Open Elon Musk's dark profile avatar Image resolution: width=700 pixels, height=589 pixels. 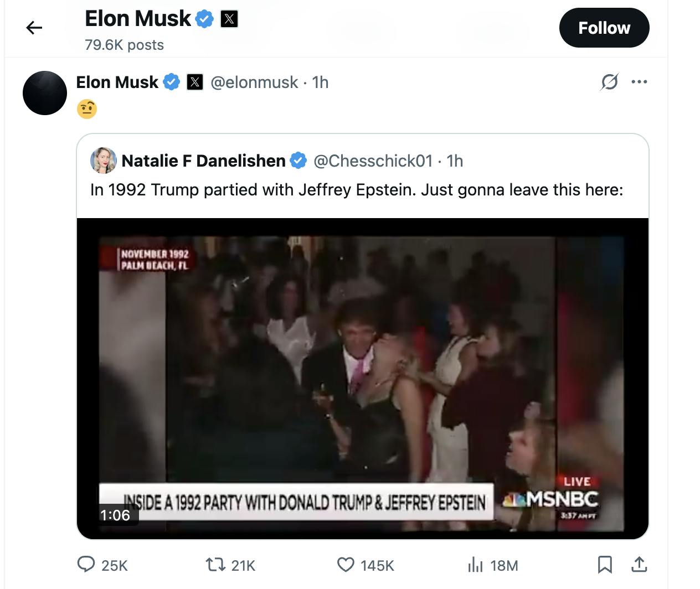pyautogui.click(x=45, y=93)
